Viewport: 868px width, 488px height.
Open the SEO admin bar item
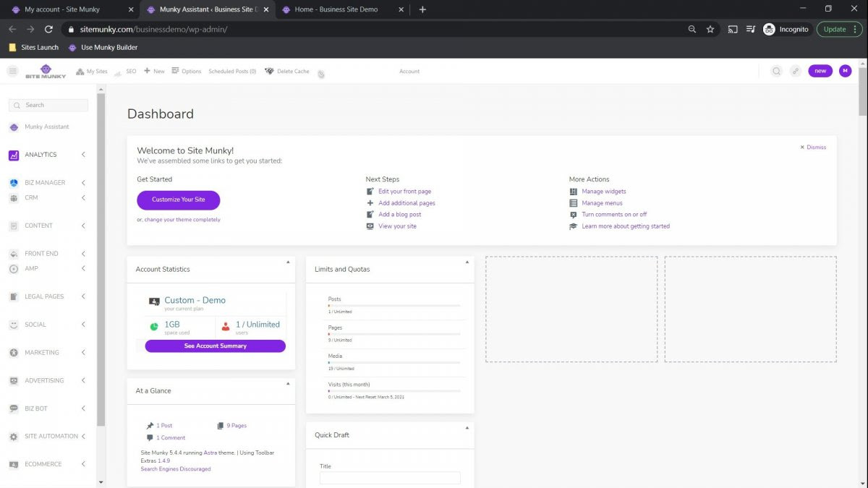[125, 72]
